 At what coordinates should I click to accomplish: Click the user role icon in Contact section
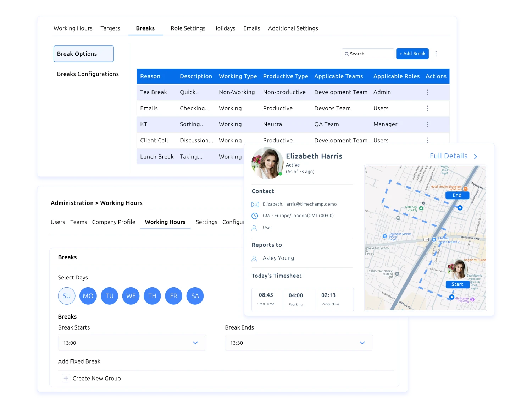254,228
